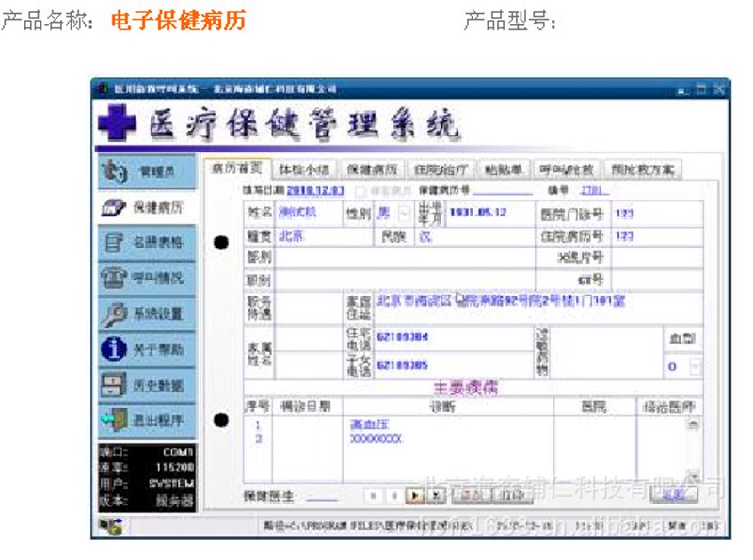Switch to the 体检小结 tab

(304, 169)
